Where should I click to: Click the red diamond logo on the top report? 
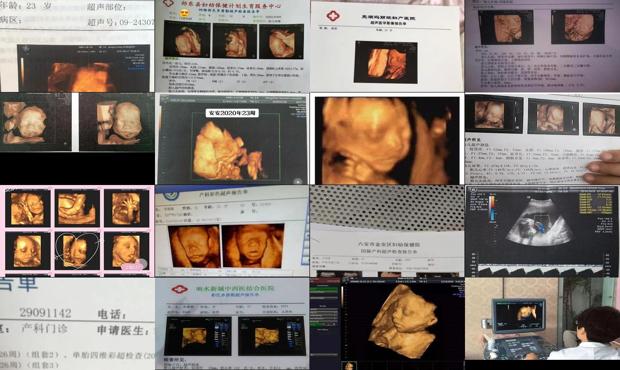(170, 4)
